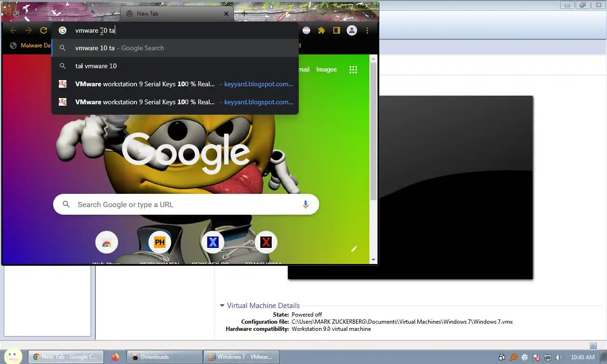Open second keyyard.blogspot.com Serial Keys suggestion

175,102
